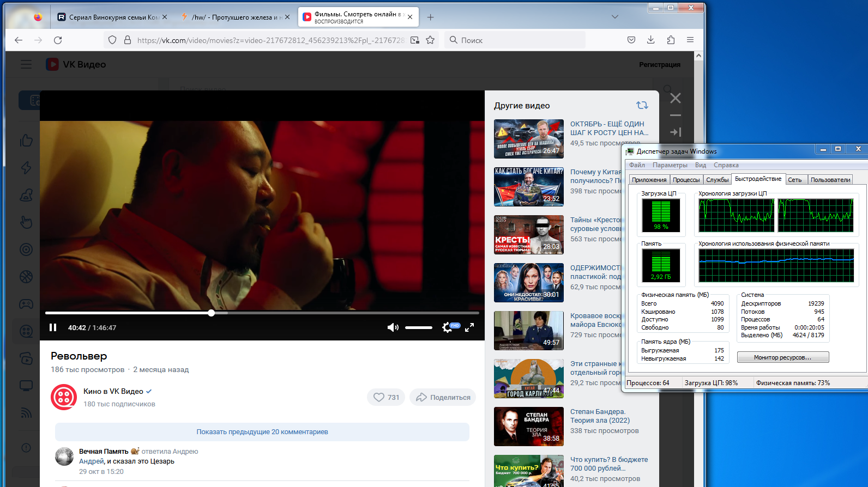This screenshot has width=868, height=487.
Task: Open Кино в VK Видео channel name
Action: coord(113,391)
